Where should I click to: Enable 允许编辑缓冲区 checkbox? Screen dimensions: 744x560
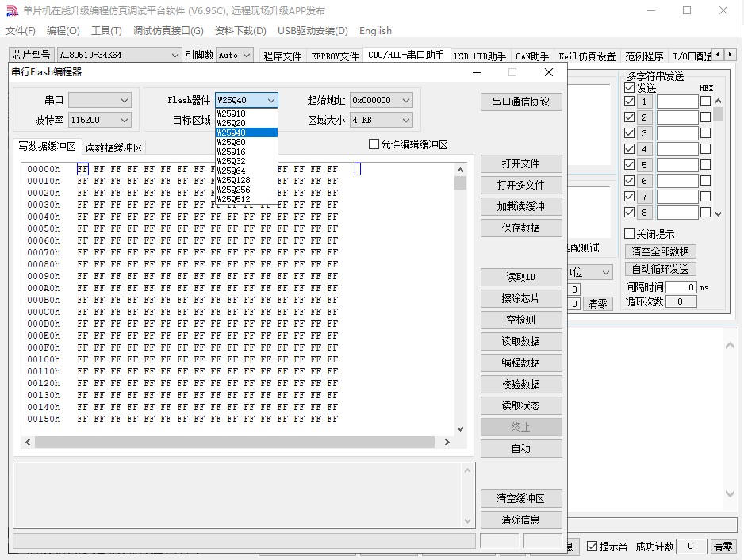(374, 144)
